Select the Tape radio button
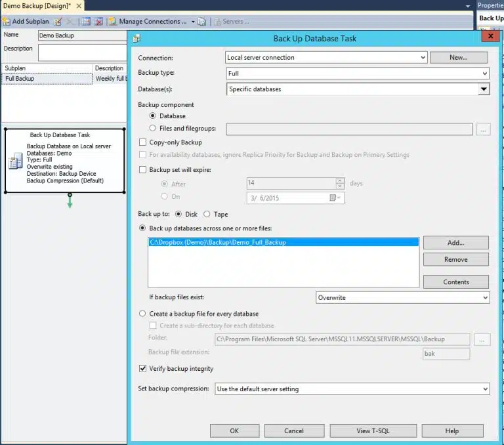 tap(207, 214)
